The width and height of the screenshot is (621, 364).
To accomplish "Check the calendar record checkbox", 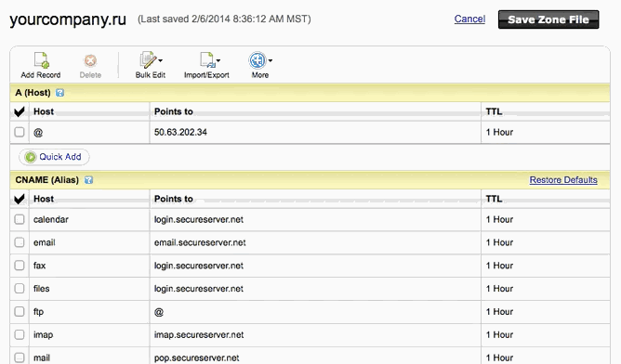I will coord(20,219).
